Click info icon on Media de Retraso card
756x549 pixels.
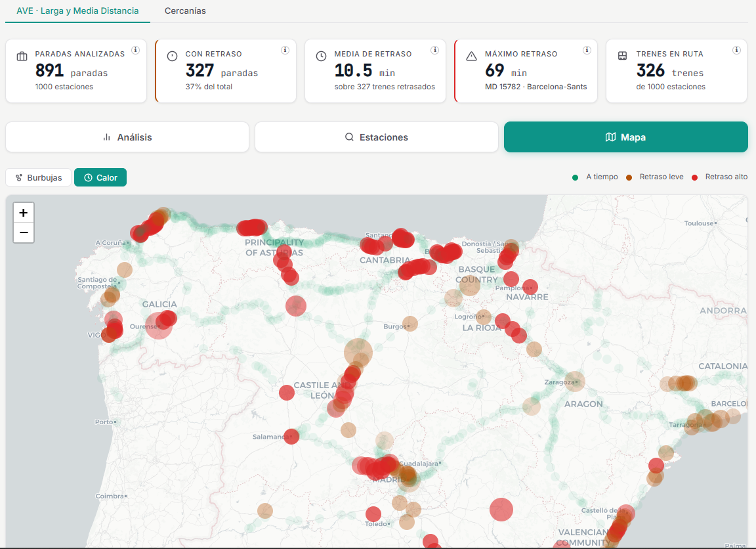pyautogui.click(x=434, y=51)
